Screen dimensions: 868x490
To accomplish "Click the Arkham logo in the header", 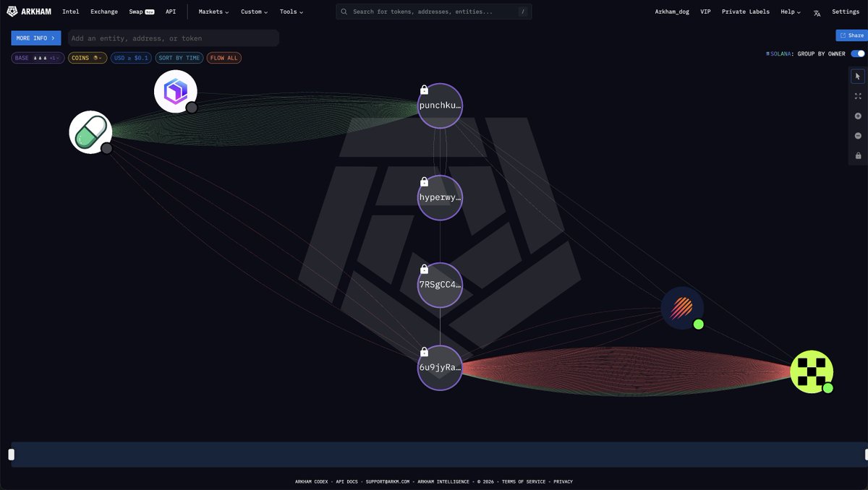I will point(28,12).
